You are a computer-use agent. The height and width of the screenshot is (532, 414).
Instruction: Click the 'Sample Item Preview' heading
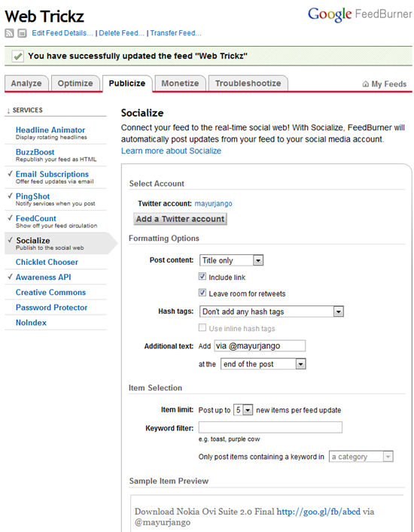tap(169, 481)
